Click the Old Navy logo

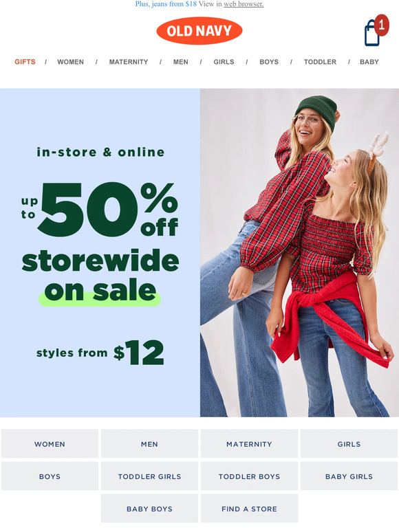pos(199,31)
